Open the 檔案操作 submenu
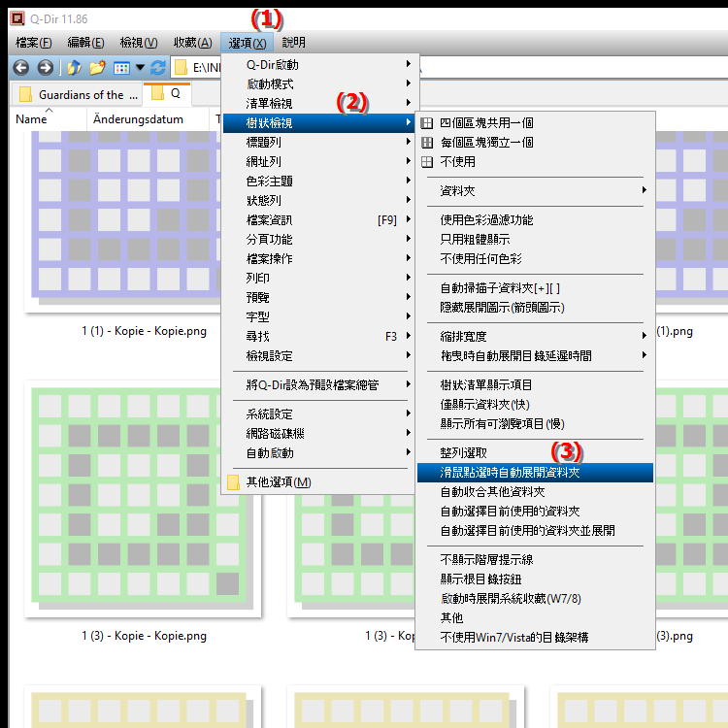The image size is (728, 728). [x=320, y=259]
